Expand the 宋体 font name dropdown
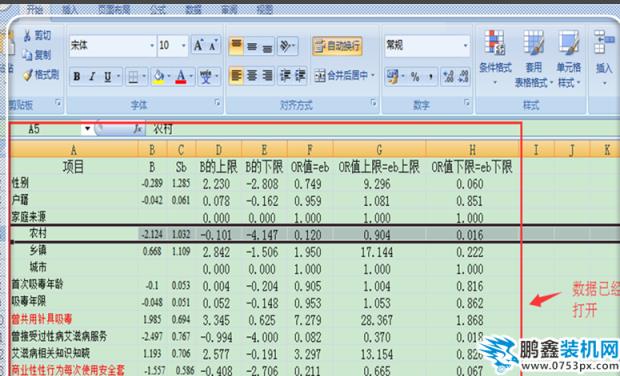 pyautogui.click(x=152, y=46)
